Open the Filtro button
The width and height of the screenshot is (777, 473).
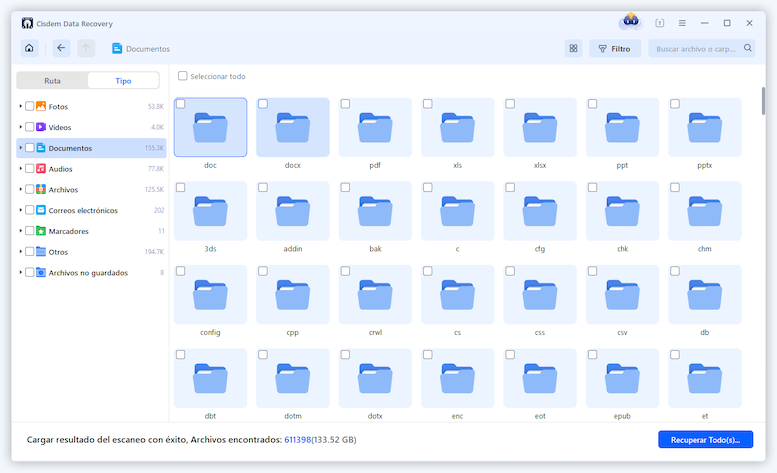pyautogui.click(x=615, y=48)
